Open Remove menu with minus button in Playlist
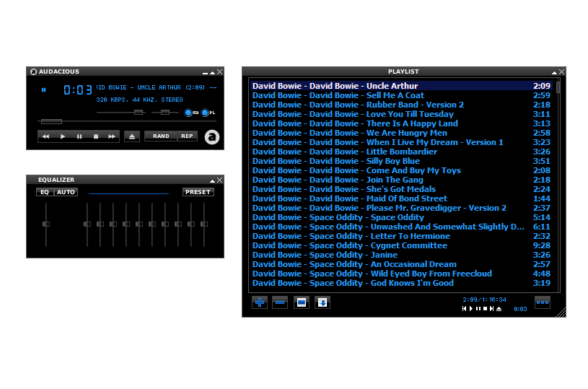 pyautogui.click(x=280, y=302)
